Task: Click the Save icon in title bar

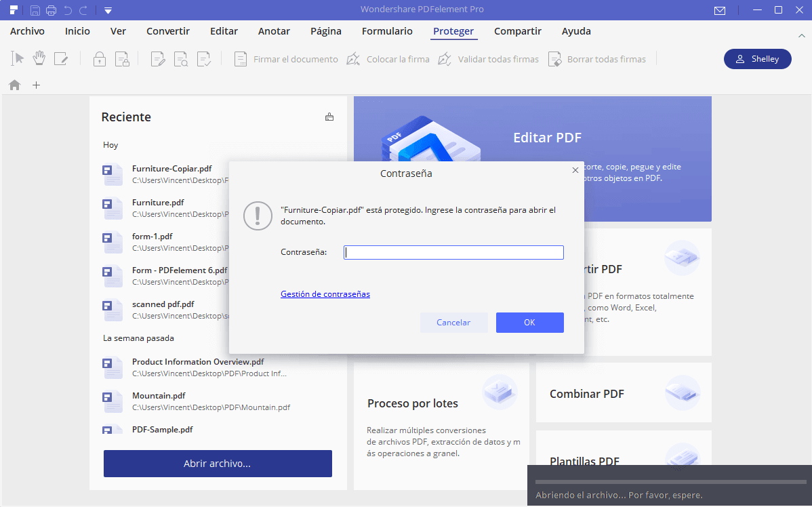Action: [35, 10]
